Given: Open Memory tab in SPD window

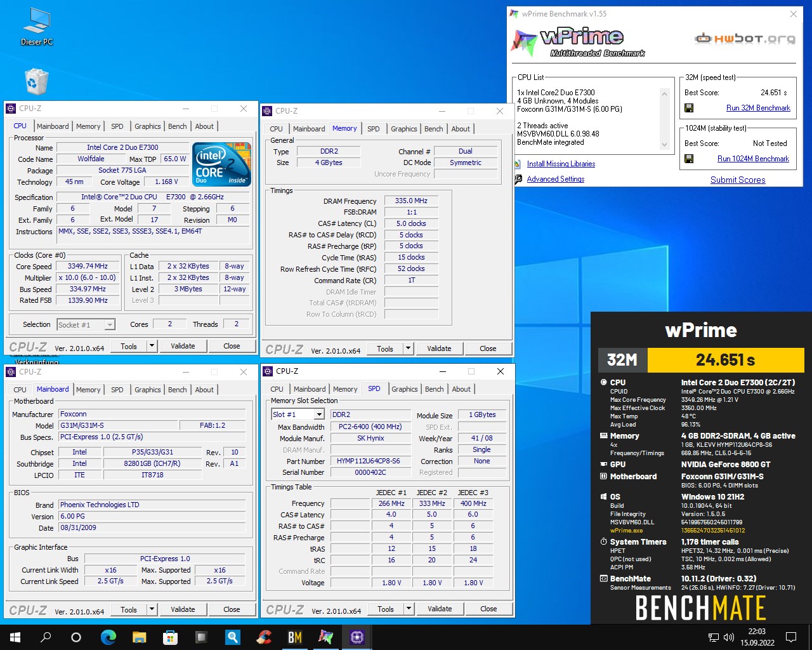Looking at the screenshot, I should pos(345,389).
